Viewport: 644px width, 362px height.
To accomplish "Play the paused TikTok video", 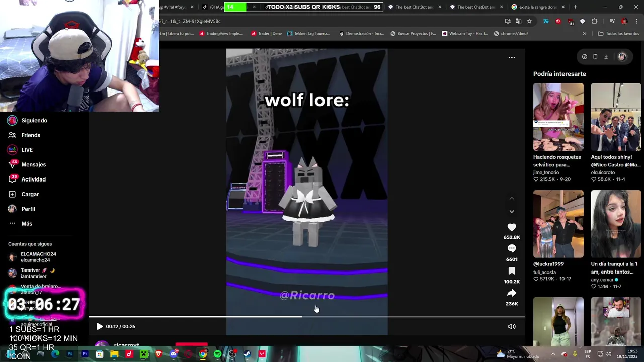I will pos(100,326).
